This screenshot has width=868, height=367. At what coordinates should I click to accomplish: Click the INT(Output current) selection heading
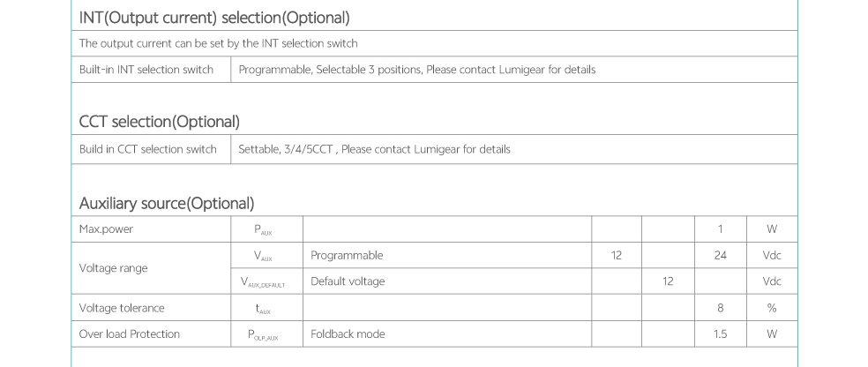point(214,18)
